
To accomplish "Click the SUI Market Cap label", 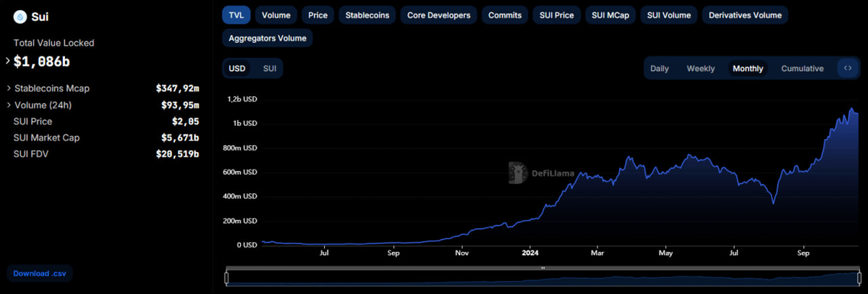I will tap(46, 138).
